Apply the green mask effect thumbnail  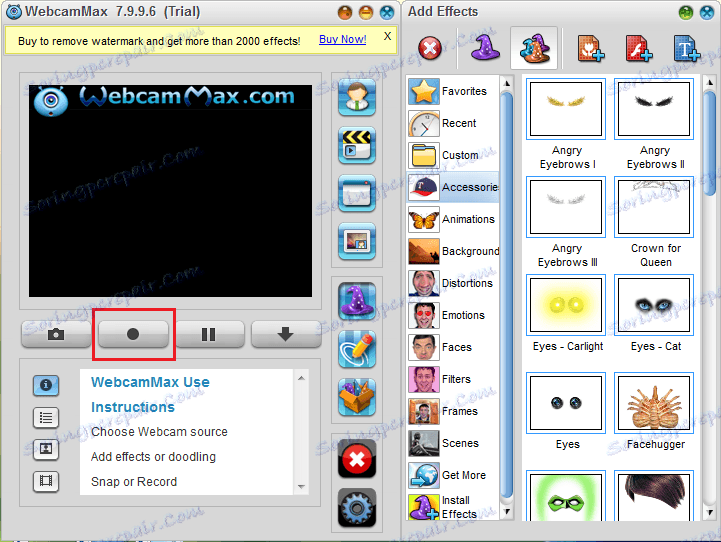pyautogui.click(x=566, y=497)
